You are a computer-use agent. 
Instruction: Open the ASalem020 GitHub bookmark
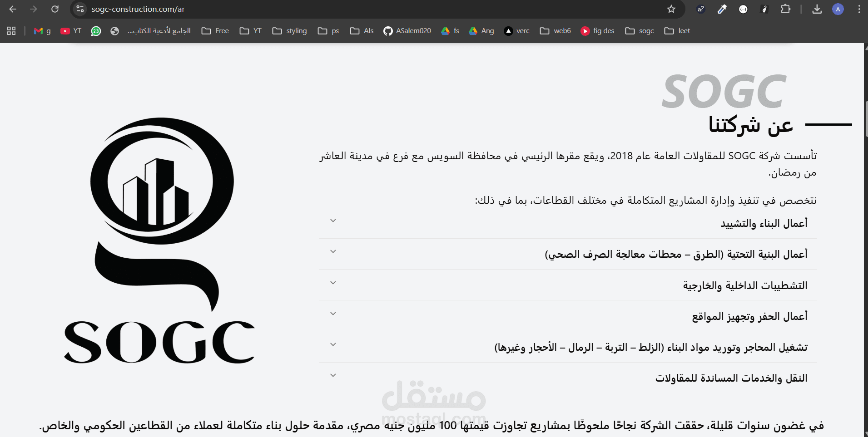point(407,31)
